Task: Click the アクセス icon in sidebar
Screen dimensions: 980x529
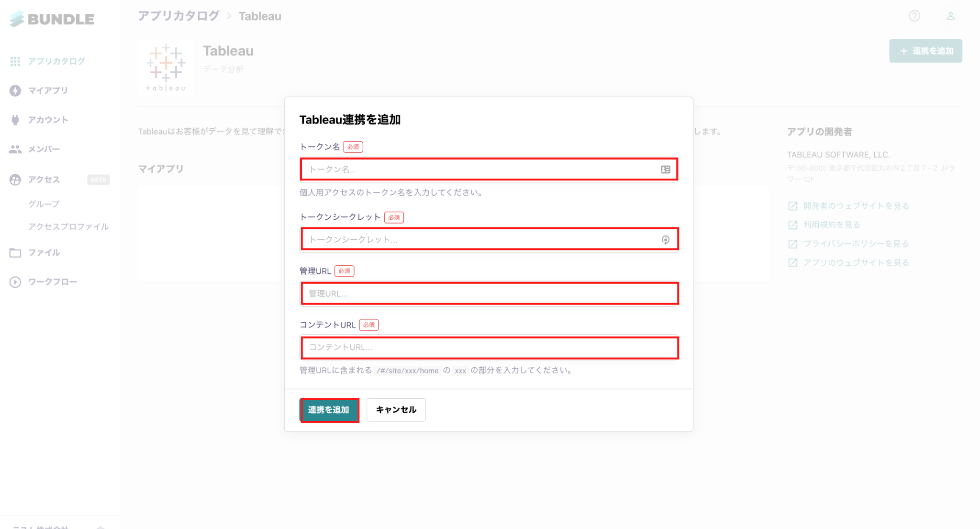Action: tap(15, 180)
